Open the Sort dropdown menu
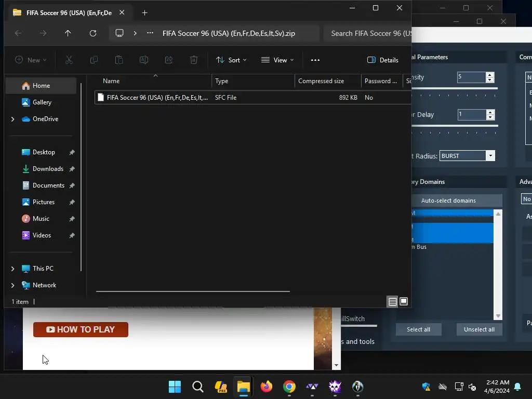Viewport: 532px width, 399px height. click(231, 60)
